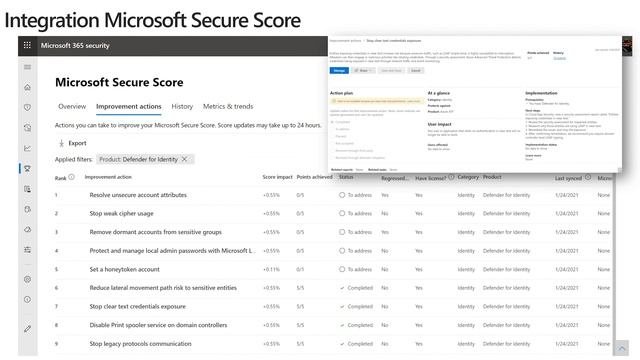640x360 pixels.
Task: Click the Microsoft 365 security header title
Action: [75, 46]
